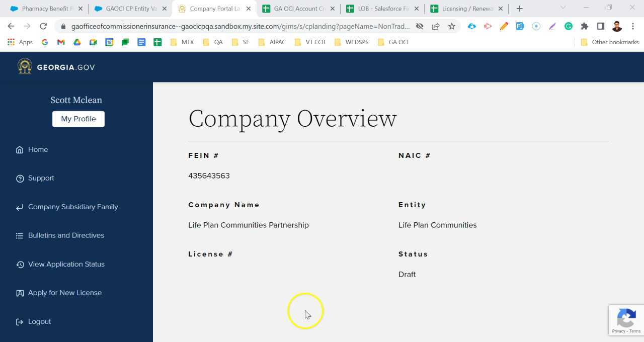Screen dimensions: 644x342
Task: Click the Company Subsidiary Family arrow icon
Action: click(19, 207)
